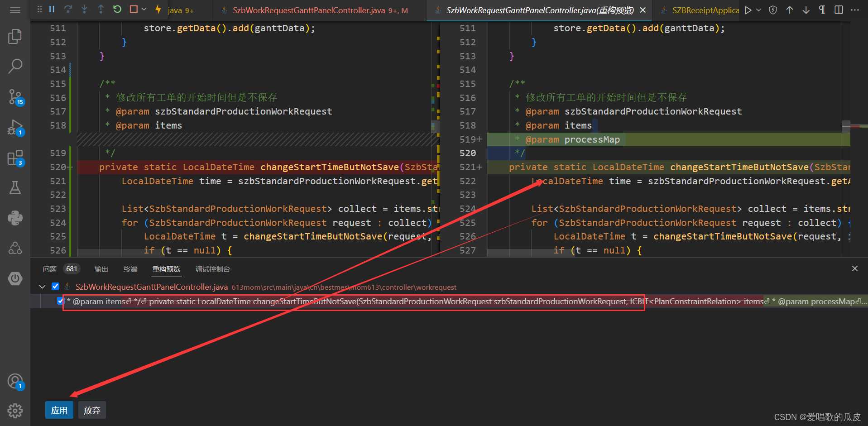Click 681 problems count badge
Viewport: 868px width, 426px height.
[x=72, y=269]
